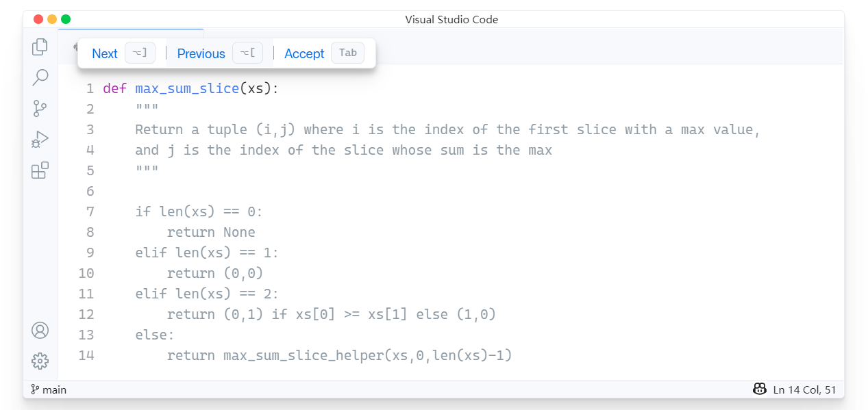The image size is (868, 410).
Task: Click the Tab keybinding badge beside Accept
Action: (347, 52)
